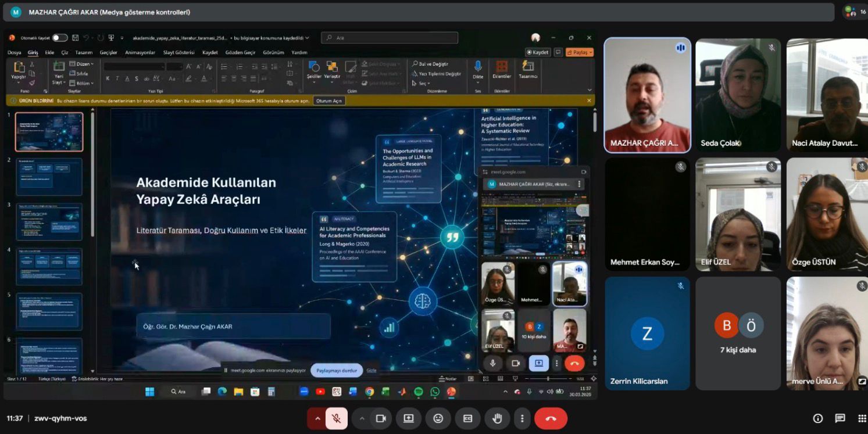Raise hand using the hand icon
This screenshot has width=868, height=434.
pos(497,418)
